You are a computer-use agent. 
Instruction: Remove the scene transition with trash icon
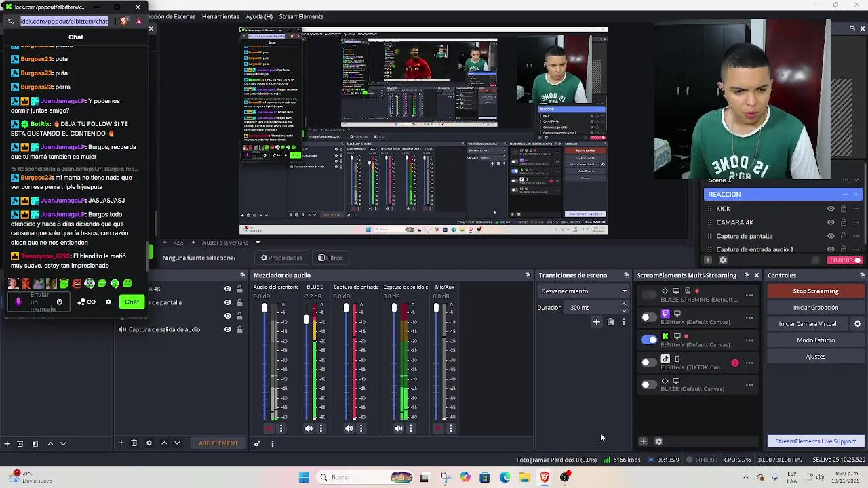pos(610,322)
